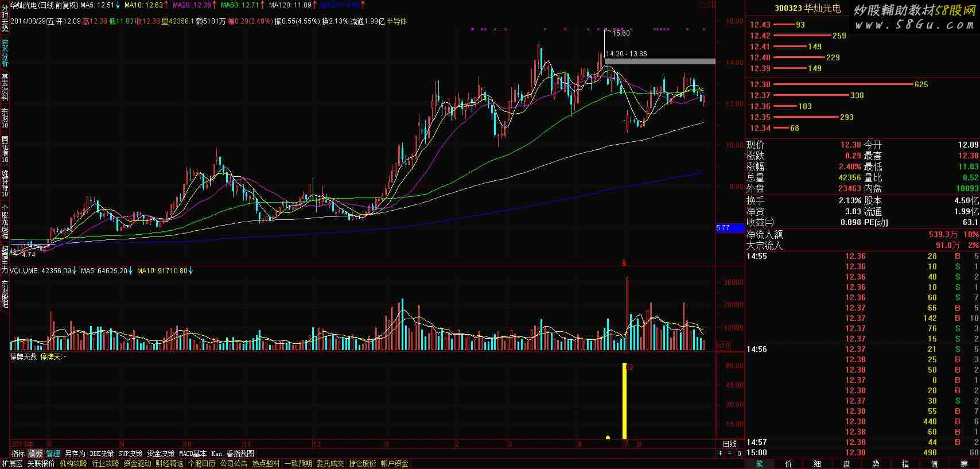
Task: Select the 筹 chip-distribution icon tab
Action: tap(963, 464)
